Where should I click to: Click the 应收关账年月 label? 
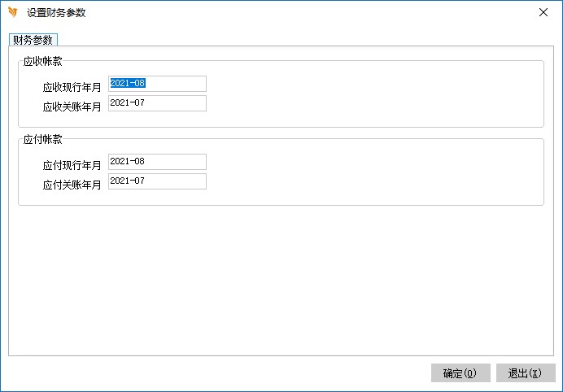(72, 107)
